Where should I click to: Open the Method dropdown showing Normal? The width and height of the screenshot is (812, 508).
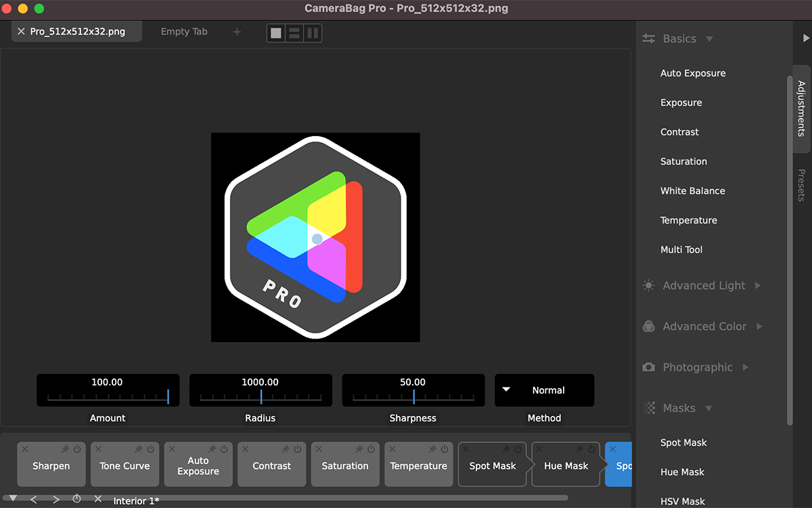coord(545,390)
